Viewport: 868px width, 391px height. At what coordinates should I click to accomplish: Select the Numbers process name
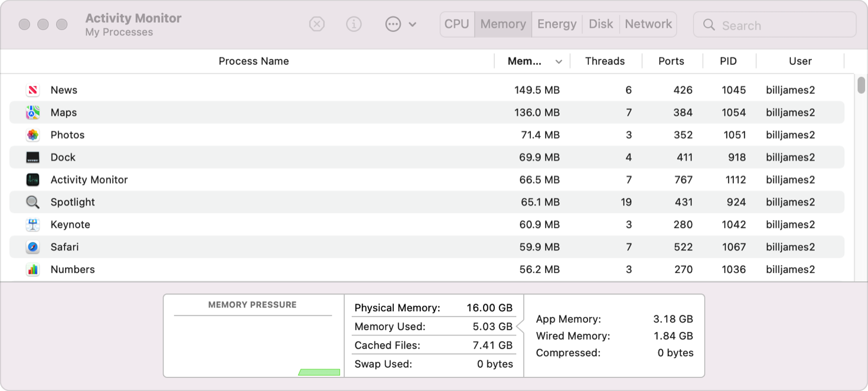click(73, 269)
